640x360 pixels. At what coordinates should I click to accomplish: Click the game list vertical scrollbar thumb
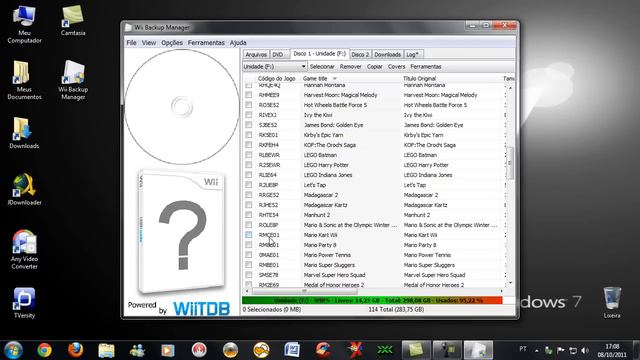[510, 163]
